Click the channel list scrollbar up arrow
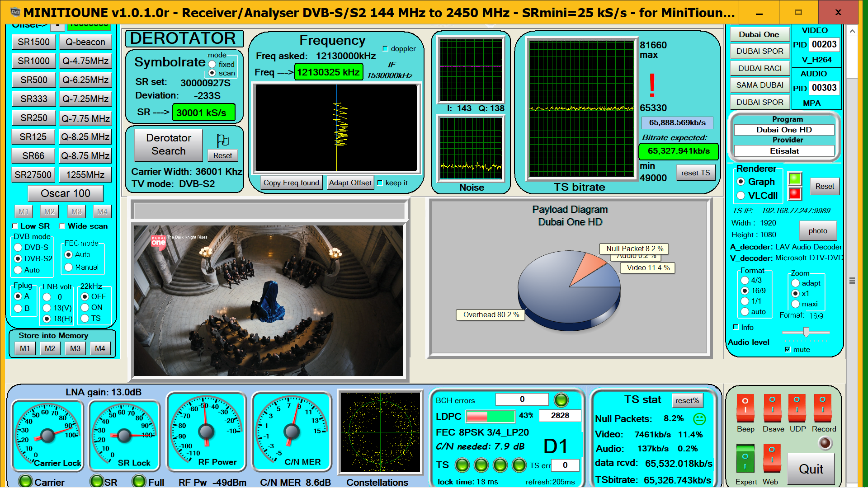The image size is (868, 488). click(x=852, y=31)
